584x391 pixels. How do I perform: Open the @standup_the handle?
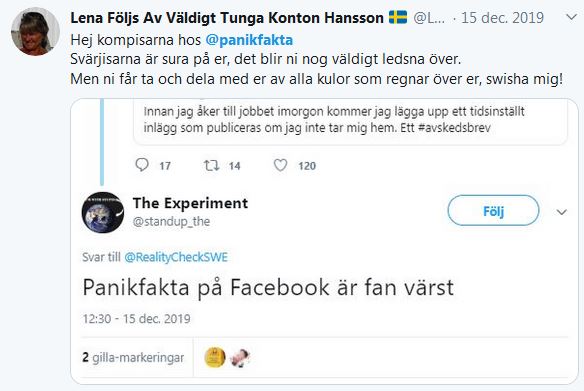tap(171, 222)
